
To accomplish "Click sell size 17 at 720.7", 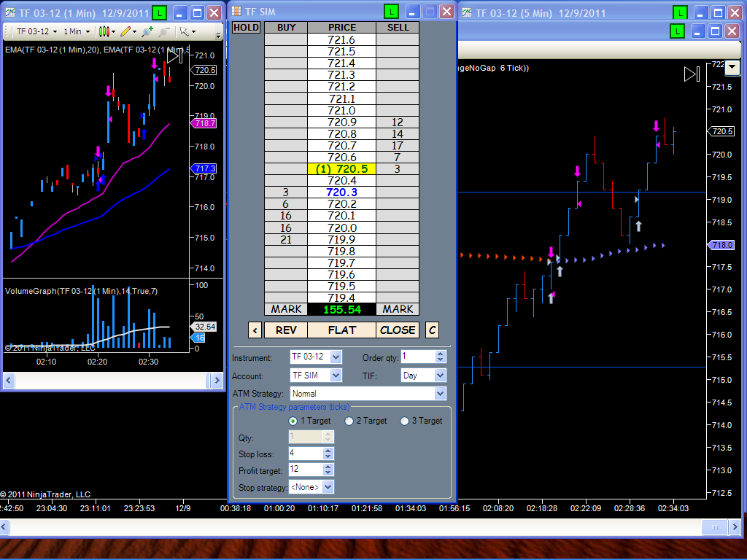I will tap(398, 146).
